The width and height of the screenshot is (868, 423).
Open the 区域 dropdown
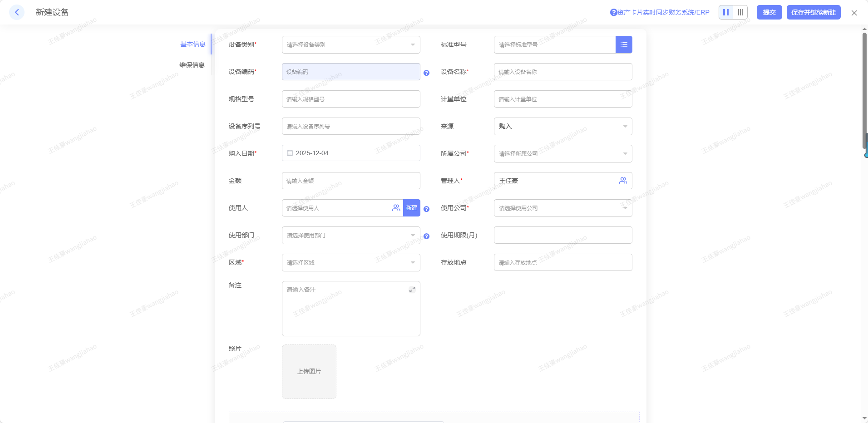pos(350,262)
